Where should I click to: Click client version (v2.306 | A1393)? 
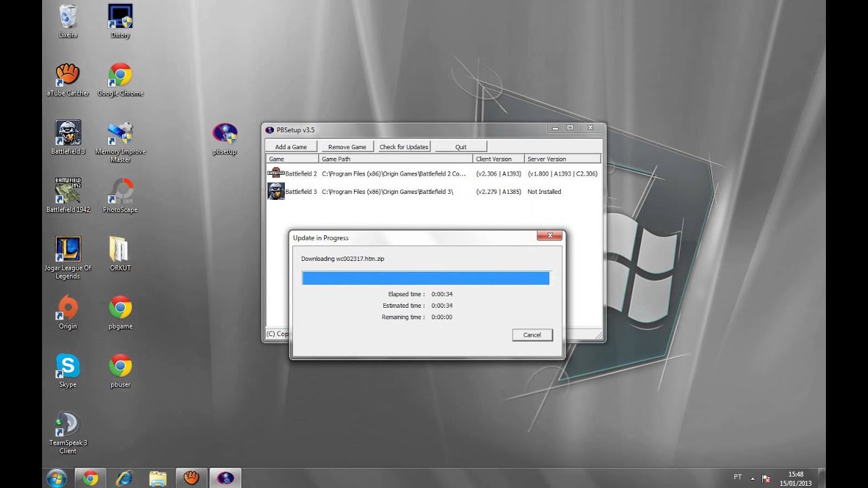click(x=498, y=174)
